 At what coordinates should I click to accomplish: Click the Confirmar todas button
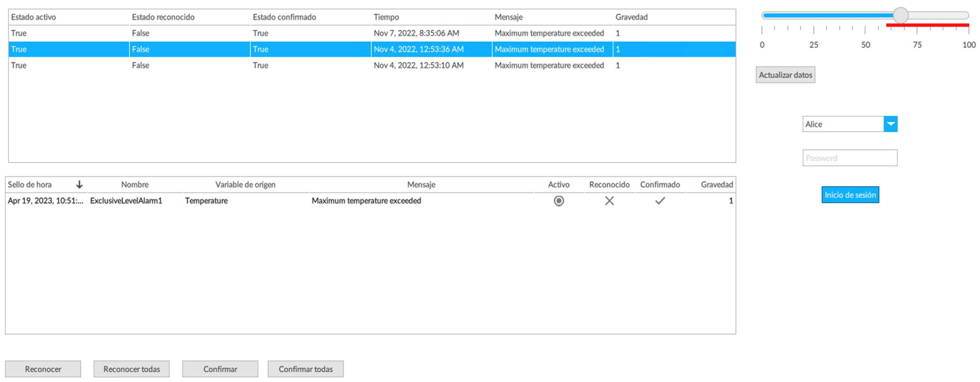tap(305, 369)
